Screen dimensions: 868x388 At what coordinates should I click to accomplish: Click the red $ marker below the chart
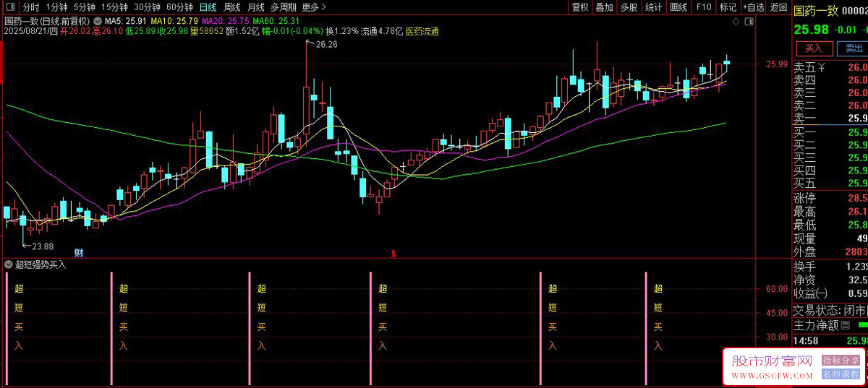(393, 253)
